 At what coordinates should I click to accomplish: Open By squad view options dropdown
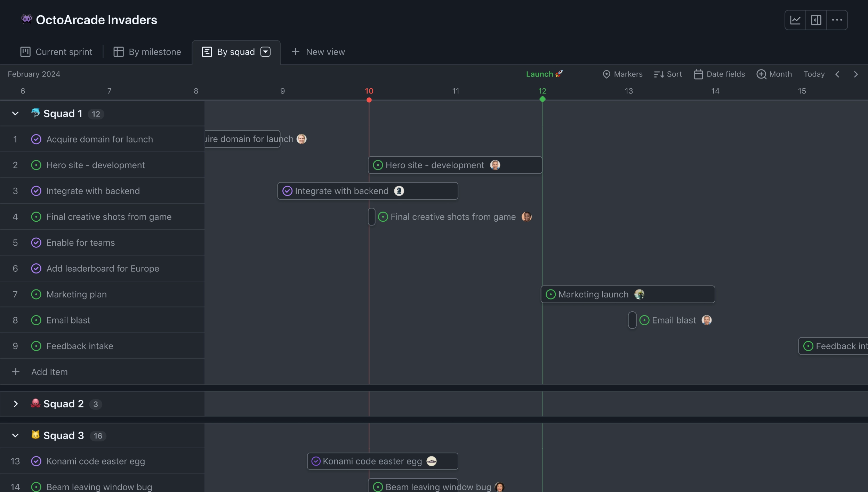[266, 52]
